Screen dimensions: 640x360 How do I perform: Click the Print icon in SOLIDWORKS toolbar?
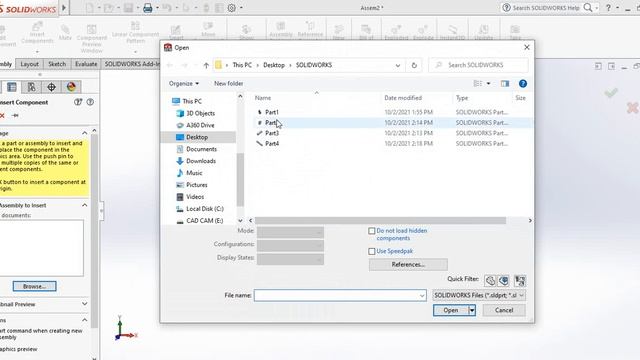pos(148,8)
